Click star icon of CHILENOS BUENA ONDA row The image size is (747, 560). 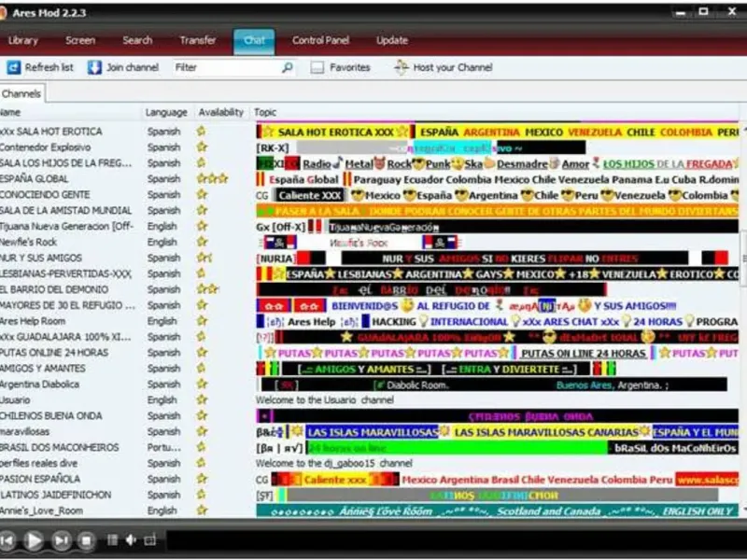tap(202, 415)
